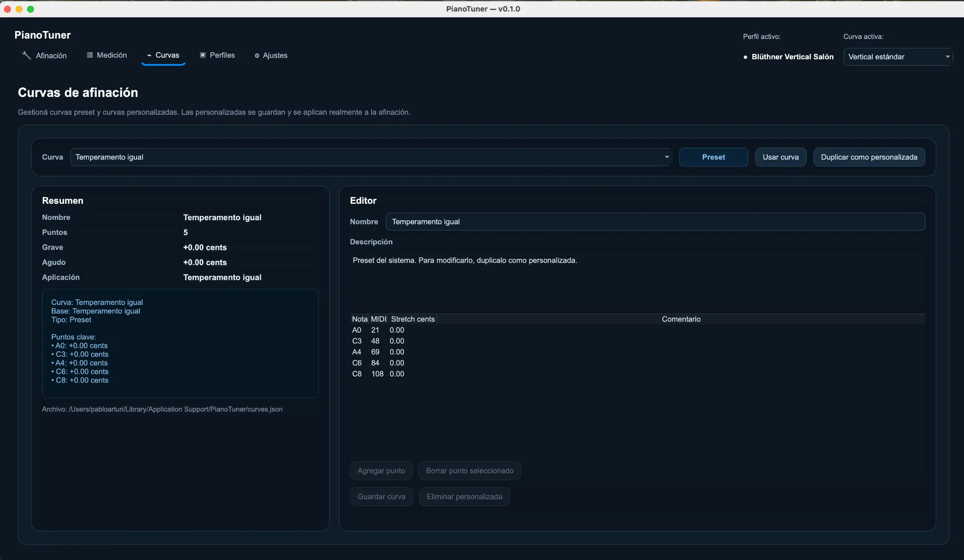Click the green zoom window button
Image resolution: width=964 pixels, height=560 pixels.
[31, 9]
